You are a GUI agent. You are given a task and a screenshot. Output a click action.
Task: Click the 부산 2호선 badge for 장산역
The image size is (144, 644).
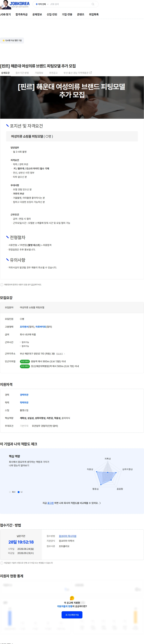[x=25, y=366]
